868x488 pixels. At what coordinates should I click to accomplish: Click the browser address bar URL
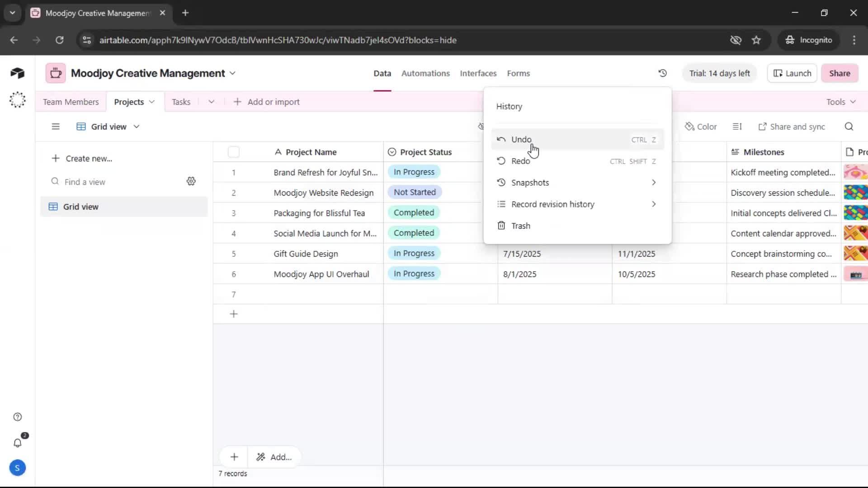[278, 40]
